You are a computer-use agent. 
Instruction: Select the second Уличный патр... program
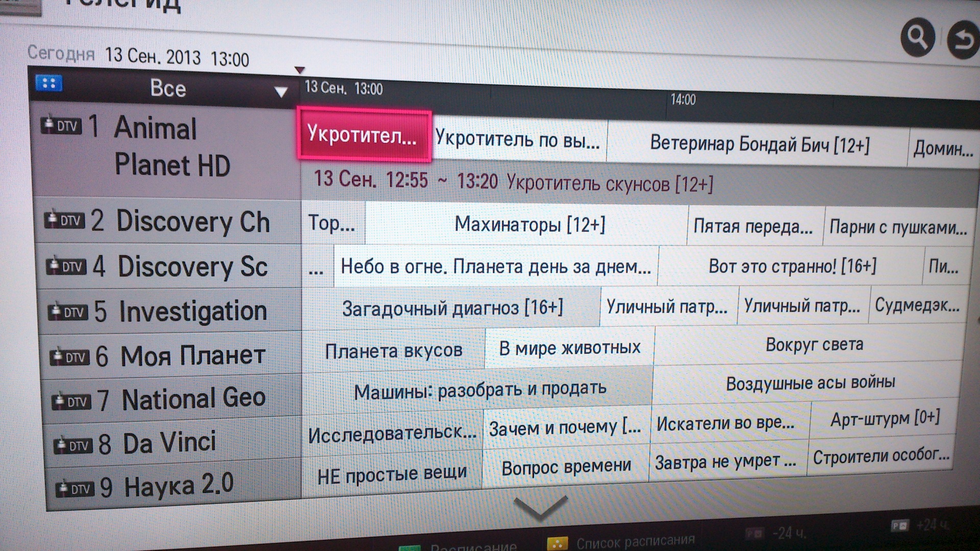pyautogui.click(x=803, y=305)
